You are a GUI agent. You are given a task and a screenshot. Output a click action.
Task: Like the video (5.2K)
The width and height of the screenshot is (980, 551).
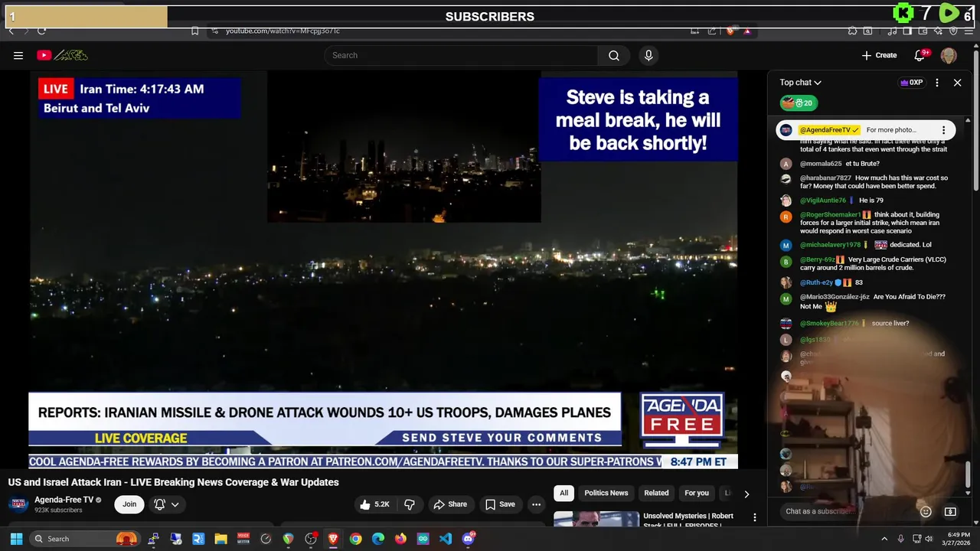click(375, 504)
